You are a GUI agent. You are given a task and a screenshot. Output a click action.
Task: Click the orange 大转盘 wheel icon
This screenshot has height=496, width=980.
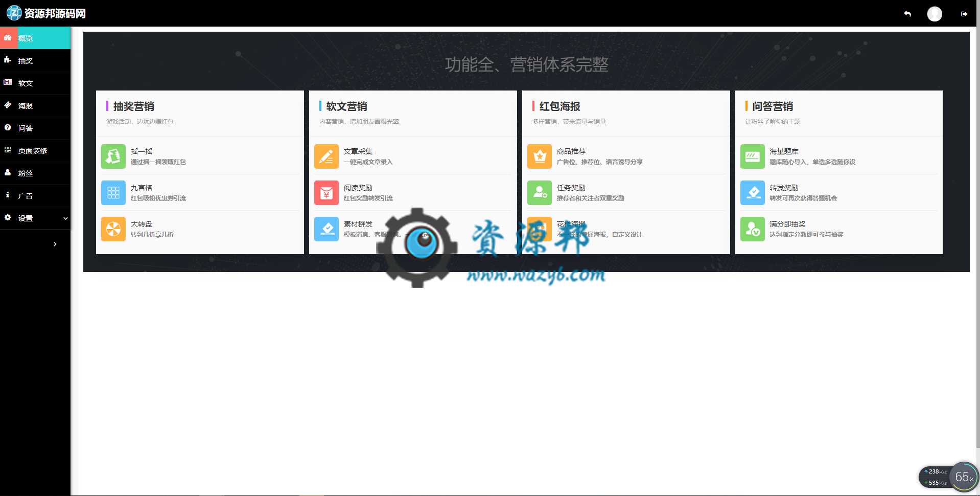113,229
